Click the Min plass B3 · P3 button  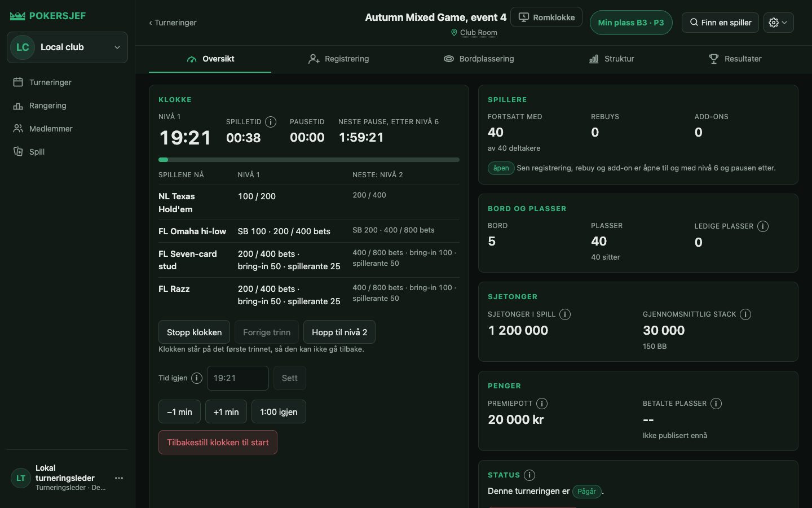[x=631, y=23]
